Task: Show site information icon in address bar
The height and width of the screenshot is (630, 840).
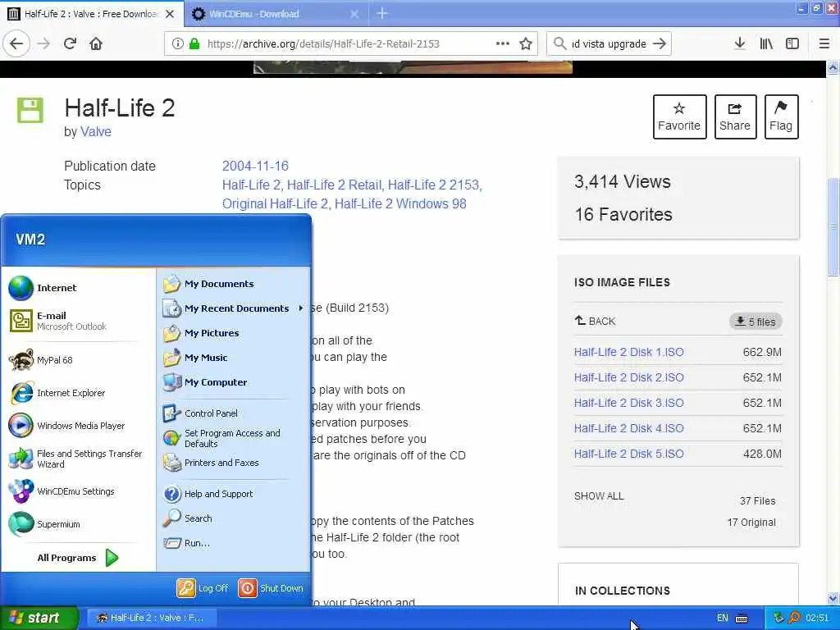Action: pyautogui.click(x=178, y=43)
